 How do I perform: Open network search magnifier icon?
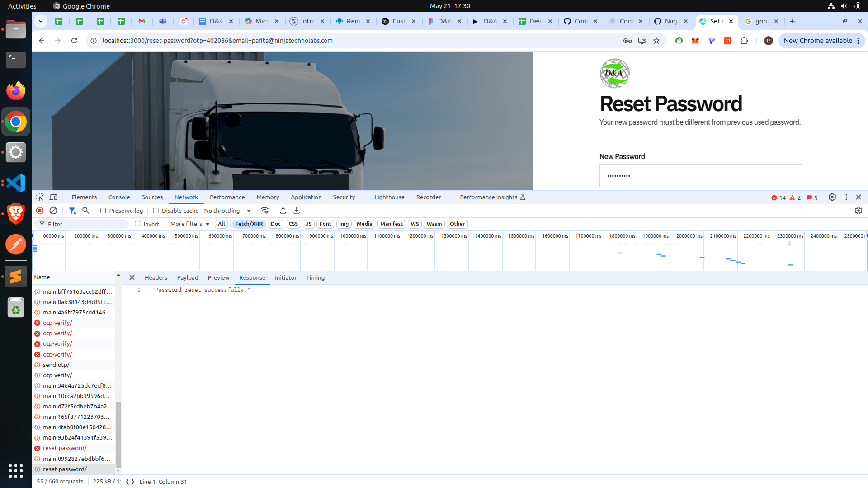point(86,211)
